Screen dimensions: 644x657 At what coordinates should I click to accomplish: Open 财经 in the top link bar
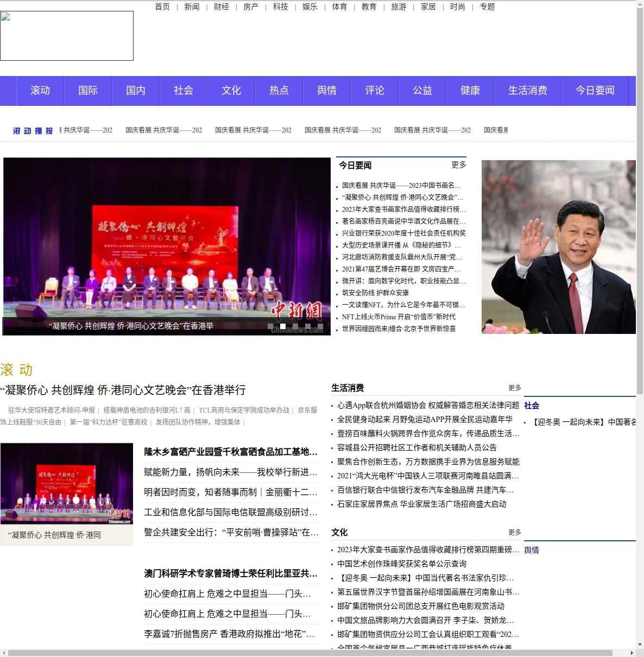222,7
